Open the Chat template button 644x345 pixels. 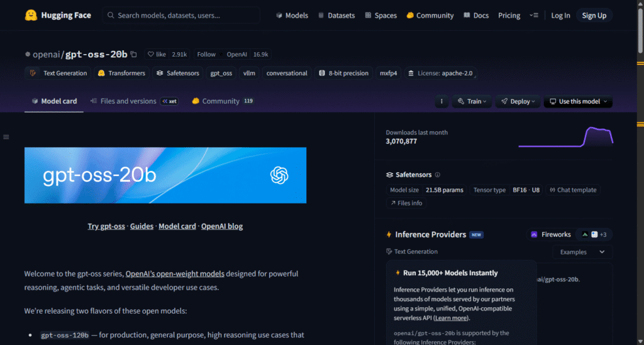click(x=573, y=190)
